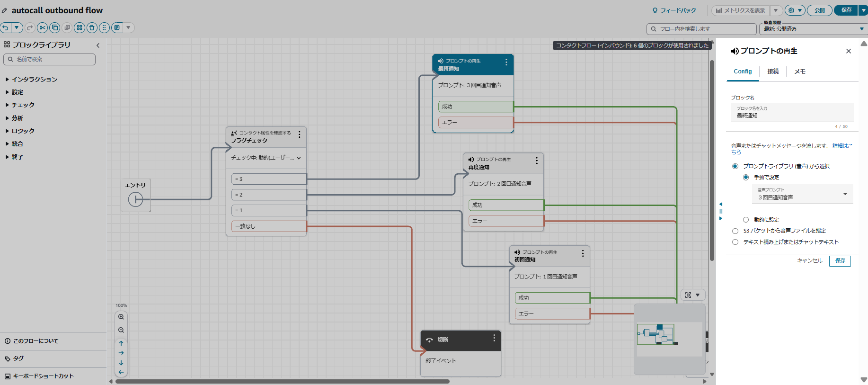The width and height of the screenshot is (868, 385).
Task: Click the copy blocks icon in toolbar
Action: coord(55,27)
